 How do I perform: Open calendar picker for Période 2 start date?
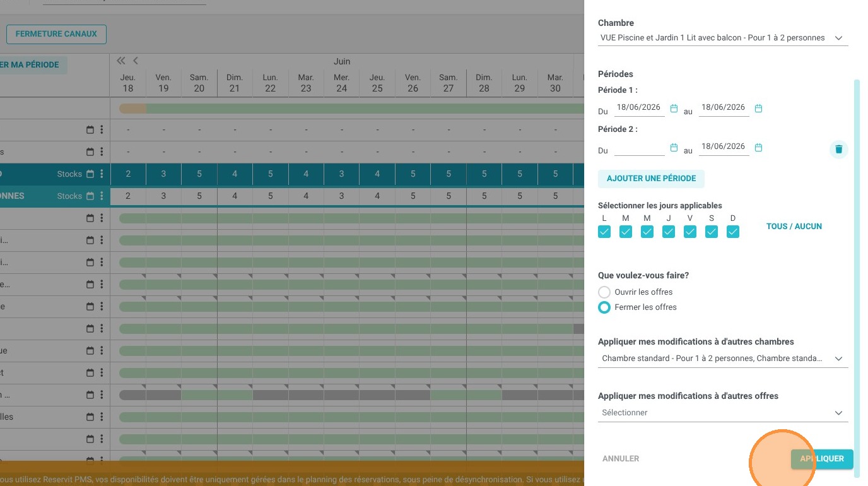[674, 148]
